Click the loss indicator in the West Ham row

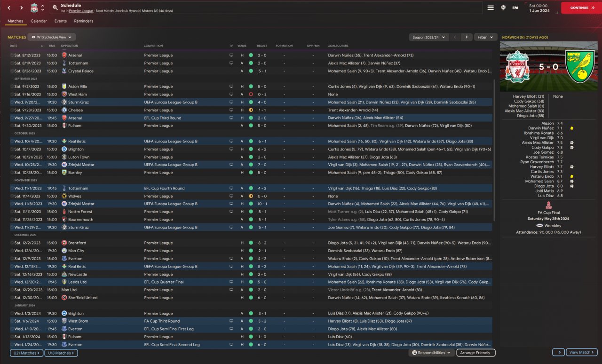coord(251,95)
